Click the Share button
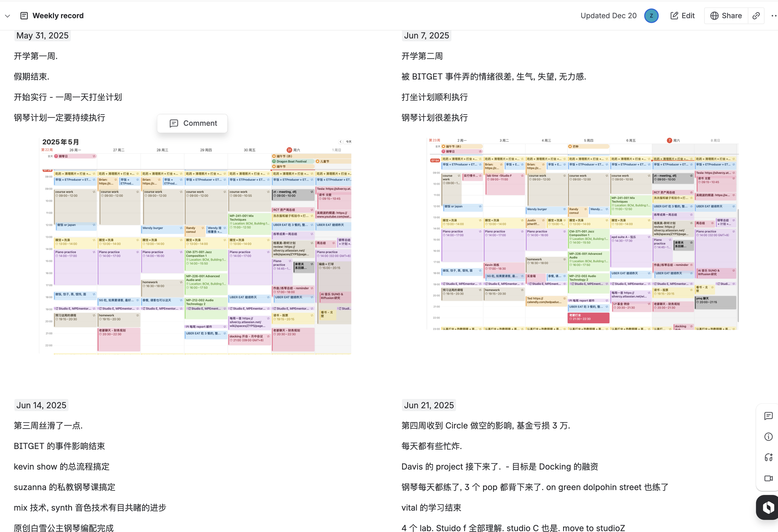This screenshot has height=532, width=778. point(726,16)
